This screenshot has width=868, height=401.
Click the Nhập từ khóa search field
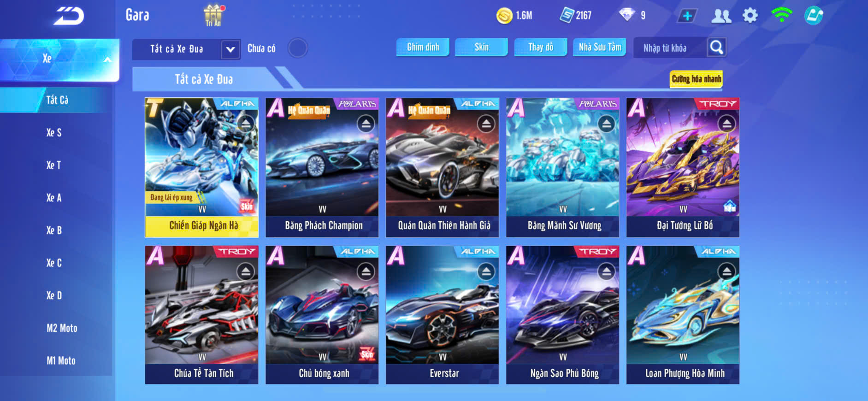coord(670,47)
